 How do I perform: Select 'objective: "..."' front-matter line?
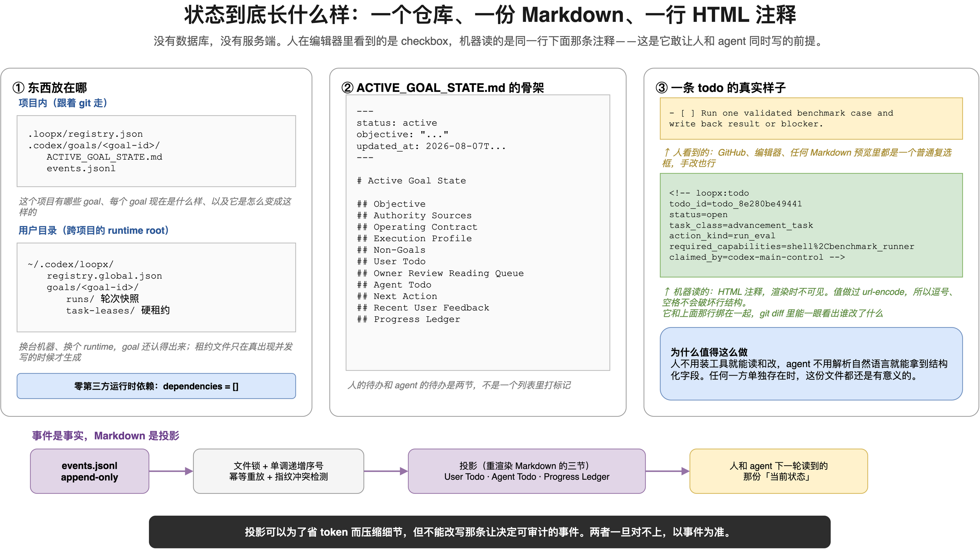coord(402,134)
